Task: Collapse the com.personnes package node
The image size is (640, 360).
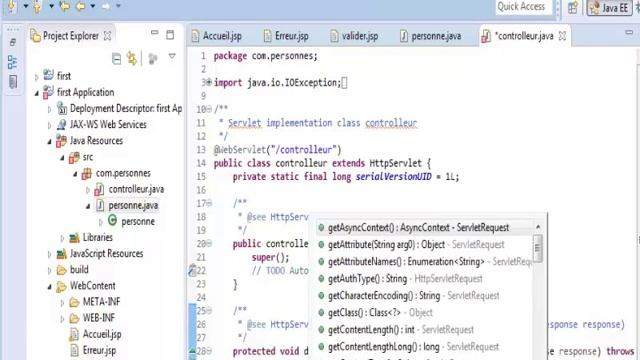Action: [x=76, y=173]
